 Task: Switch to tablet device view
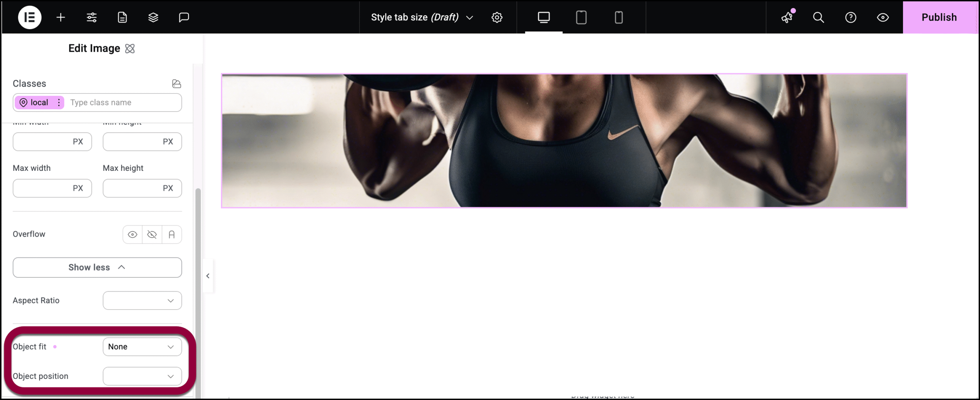(581, 17)
